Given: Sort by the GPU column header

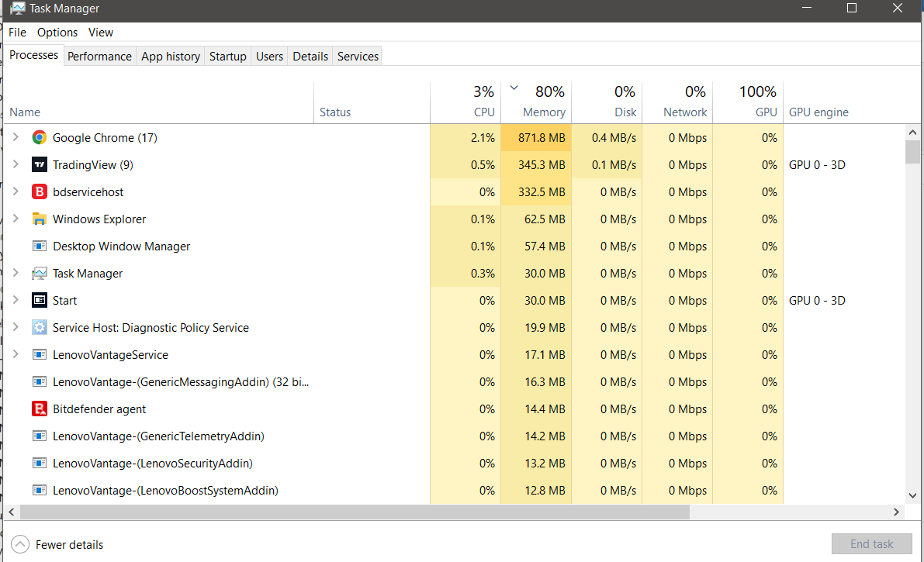Looking at the screenshot, I should [x=748, y=102].
